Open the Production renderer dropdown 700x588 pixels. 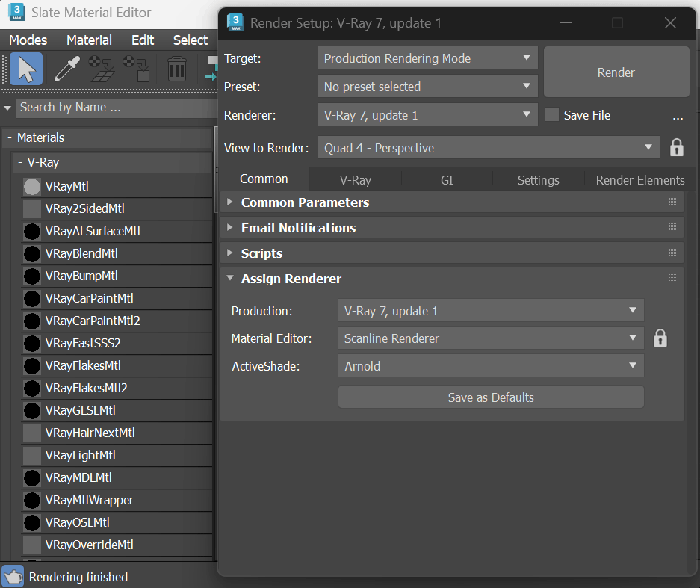click(x=491, y=310)
